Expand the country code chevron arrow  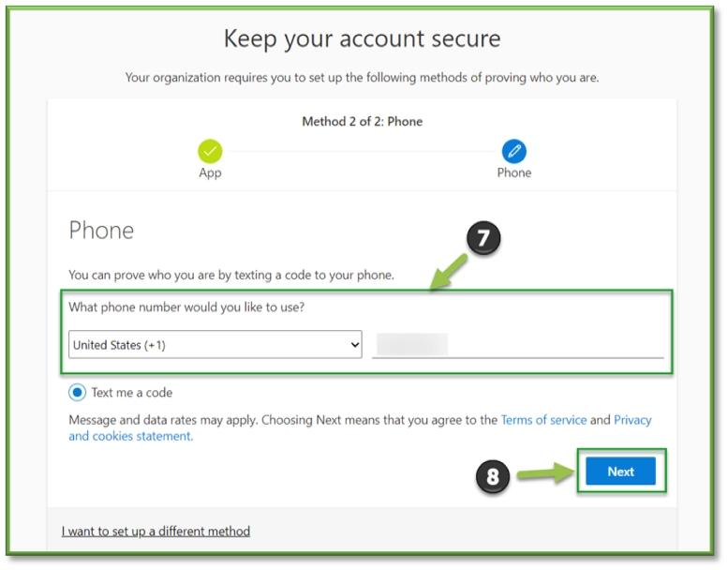pyautogui.click(x=355, y=345)
